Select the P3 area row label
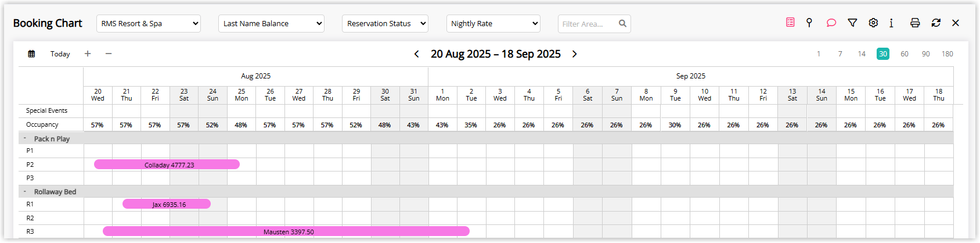The image size is (980, 243). click(x=30, y=178)
